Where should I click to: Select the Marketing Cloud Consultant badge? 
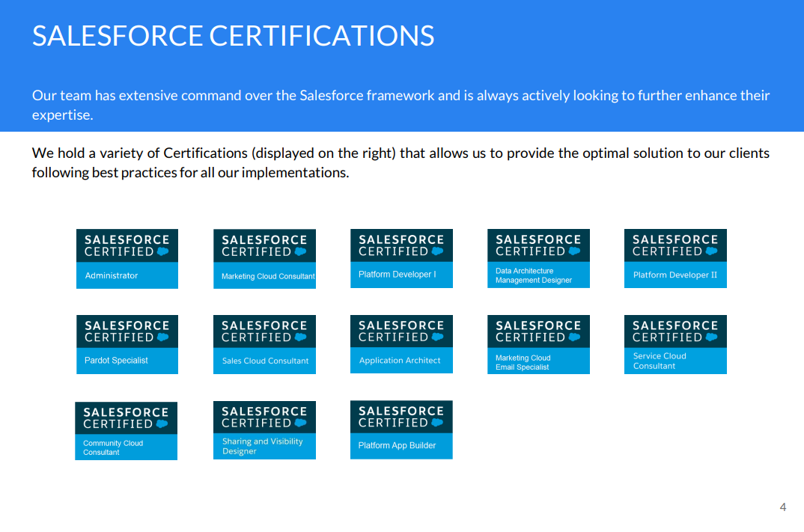coord(264,259)
